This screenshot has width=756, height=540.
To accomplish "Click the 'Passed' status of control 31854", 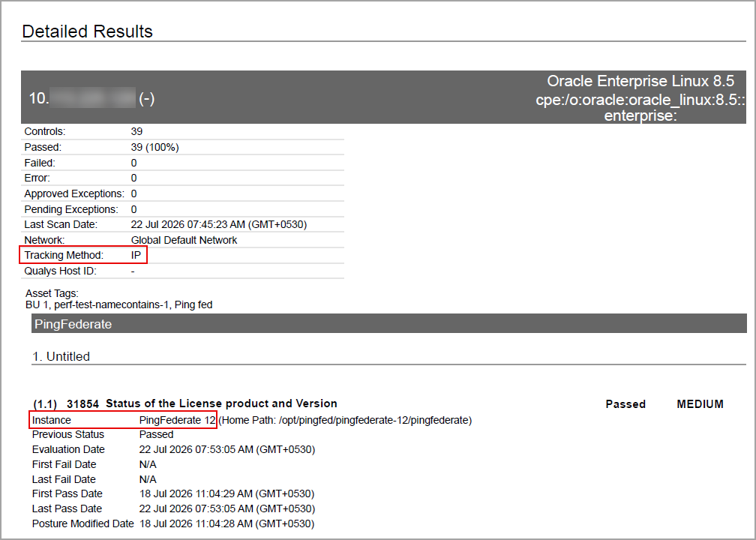I will pos(625,404).
